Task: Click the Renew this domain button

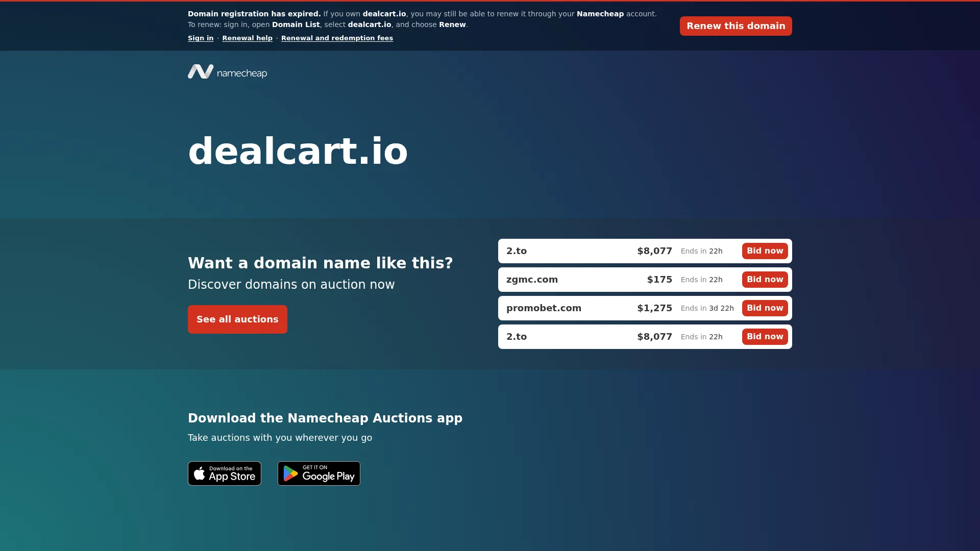Action: tap(736, 26)
